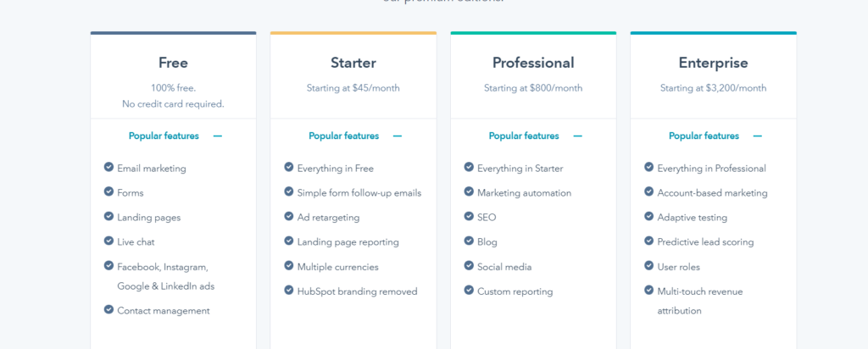Click the Professional plan title

coord(533,63)
